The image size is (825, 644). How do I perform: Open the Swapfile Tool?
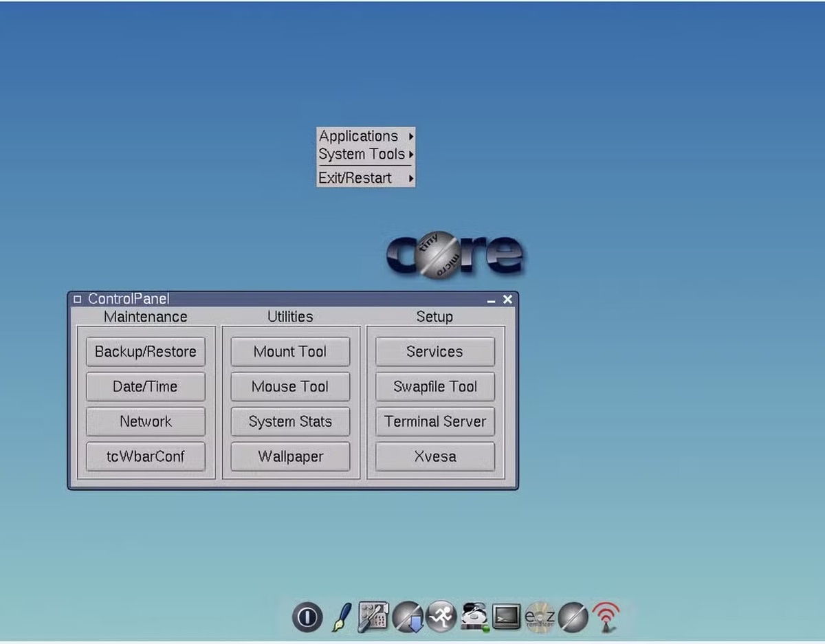pyautogui.click(x=435, y=386)
